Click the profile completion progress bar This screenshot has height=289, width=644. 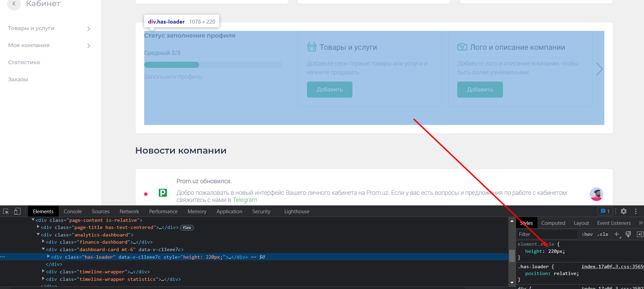(x=213, y=65)
